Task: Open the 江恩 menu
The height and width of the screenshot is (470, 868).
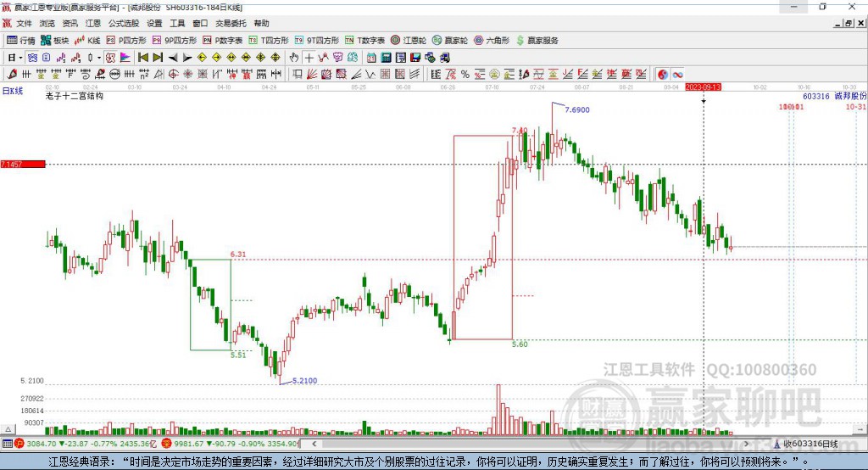Action: pyautogui.click(x=93, y=23)
